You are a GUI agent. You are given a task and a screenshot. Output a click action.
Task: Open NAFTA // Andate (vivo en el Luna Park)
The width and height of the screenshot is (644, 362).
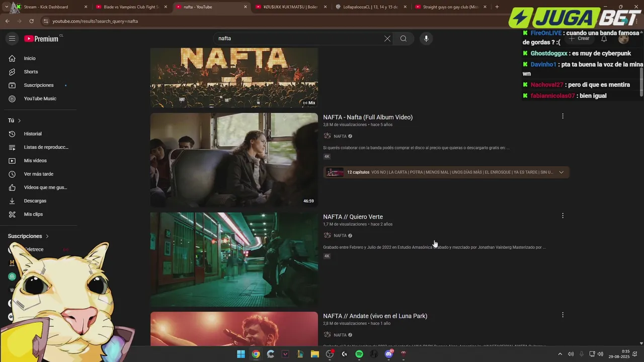(x=375, y=316)
